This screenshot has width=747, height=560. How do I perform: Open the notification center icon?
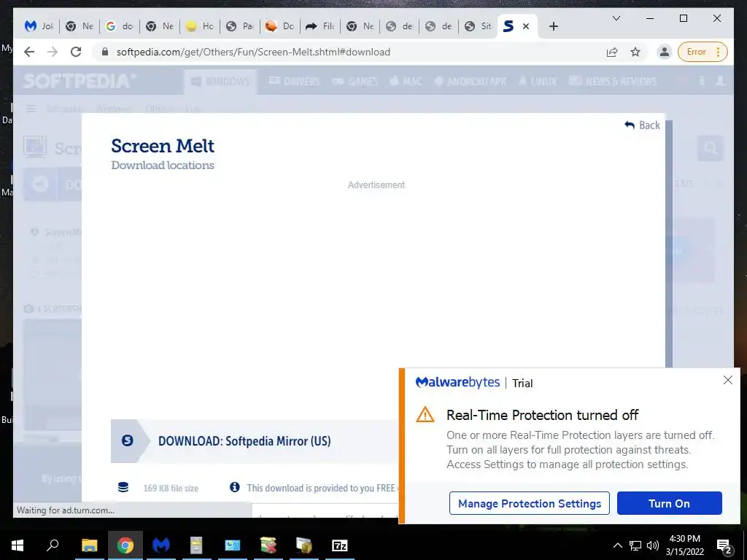click(x=724, y=547)
